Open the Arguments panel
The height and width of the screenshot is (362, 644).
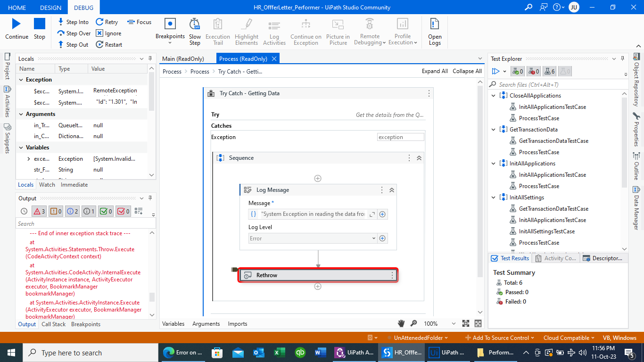206,324
